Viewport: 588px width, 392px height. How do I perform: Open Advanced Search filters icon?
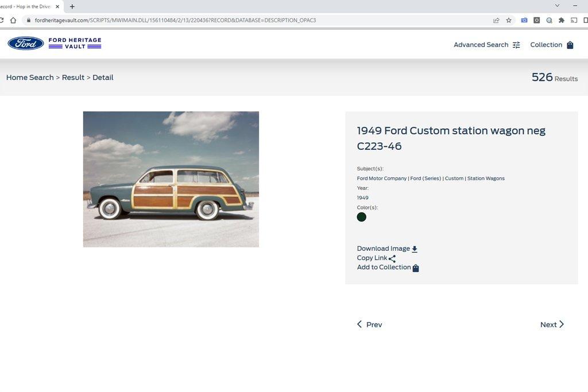coord(516,45)
